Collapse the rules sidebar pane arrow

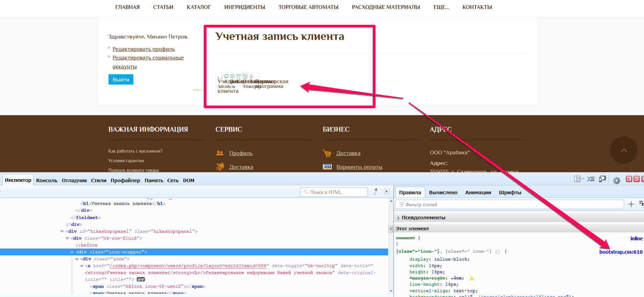387,191
